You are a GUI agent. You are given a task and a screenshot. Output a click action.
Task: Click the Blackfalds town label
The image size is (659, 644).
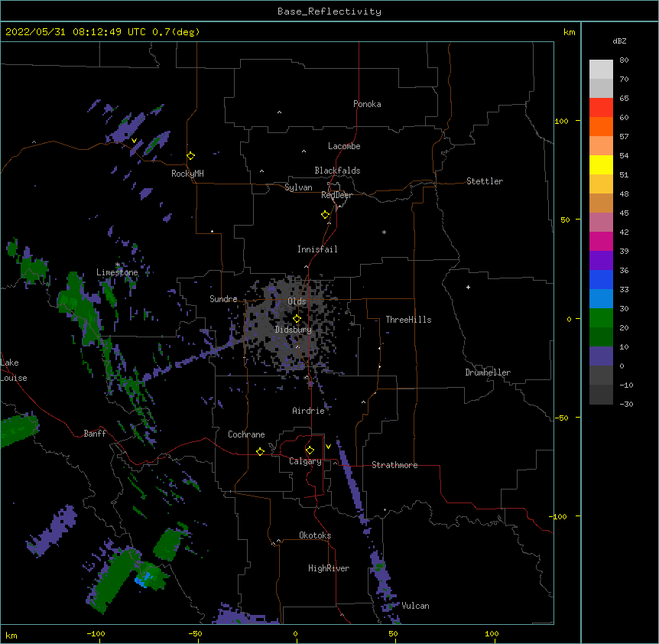[337, 171]
